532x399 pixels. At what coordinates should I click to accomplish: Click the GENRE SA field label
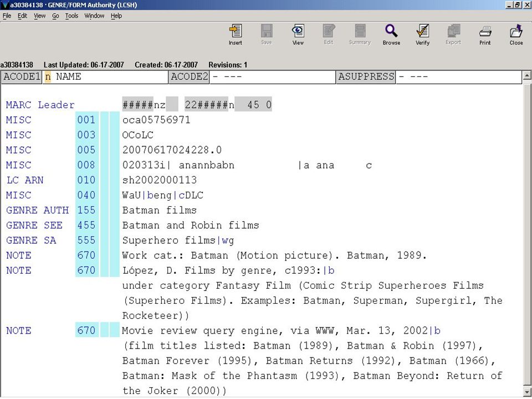pyautogui.click(x=31, y=240)
